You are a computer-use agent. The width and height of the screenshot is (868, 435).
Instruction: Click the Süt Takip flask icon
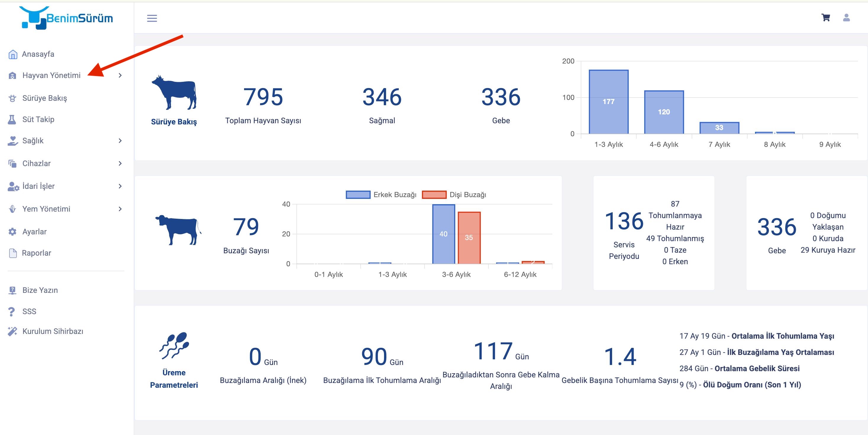coord(12,119)
